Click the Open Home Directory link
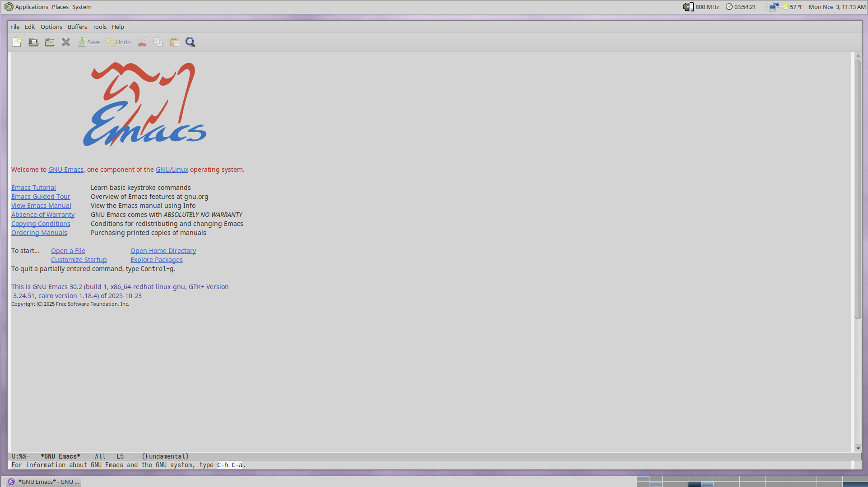Viewport: 868px width, 487px height. click(163, 251)
